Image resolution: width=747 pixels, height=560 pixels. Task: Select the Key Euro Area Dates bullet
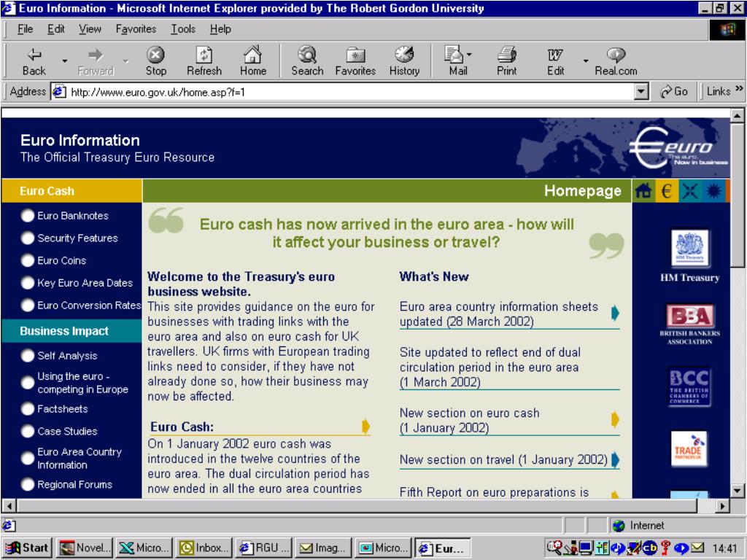click(x=28, y=283)
